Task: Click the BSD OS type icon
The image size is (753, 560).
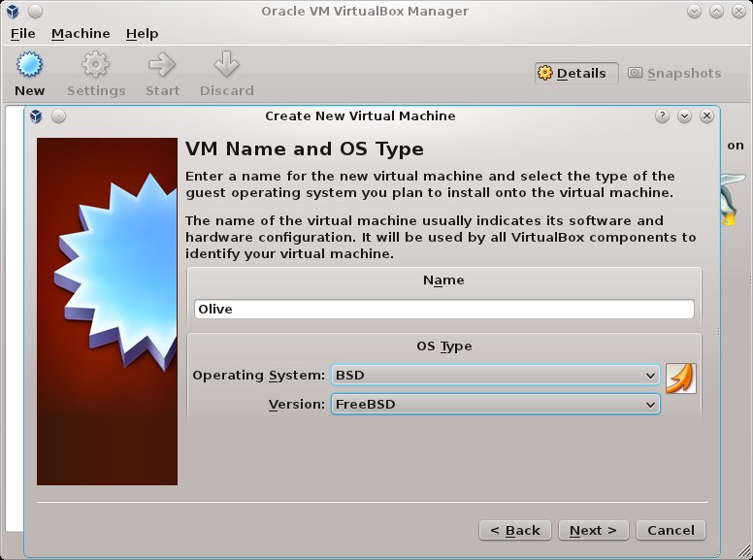Action: 680,379
